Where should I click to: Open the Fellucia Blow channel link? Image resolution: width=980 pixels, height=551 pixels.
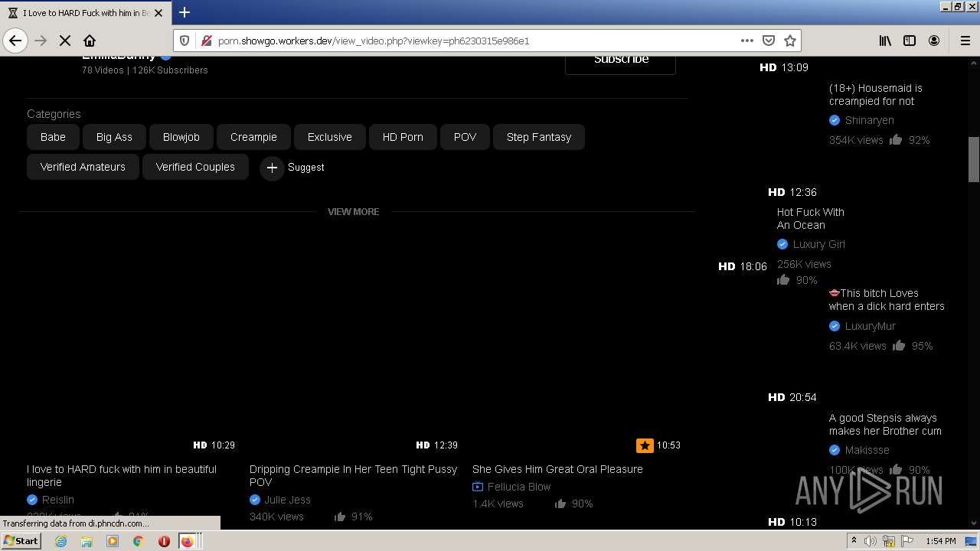tap(519, 487)
